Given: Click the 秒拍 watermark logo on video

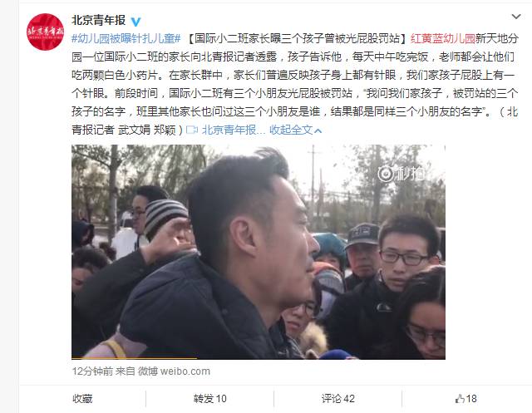Looking at the screenshot, I should (x=401, y=174).
